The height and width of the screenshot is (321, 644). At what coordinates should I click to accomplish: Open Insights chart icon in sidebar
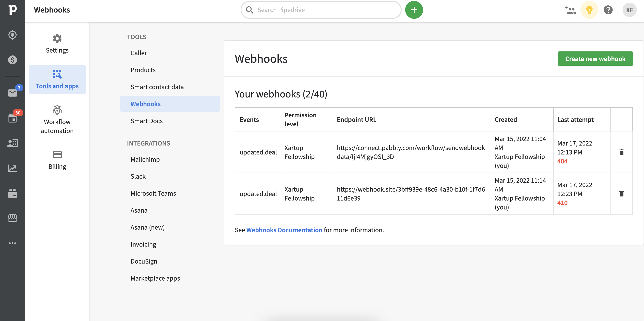13,168
